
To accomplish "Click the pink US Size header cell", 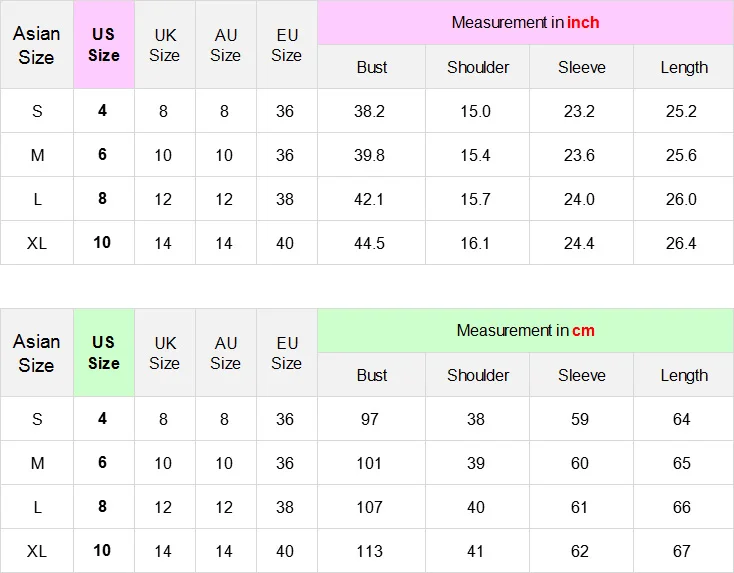I will 104,44.
